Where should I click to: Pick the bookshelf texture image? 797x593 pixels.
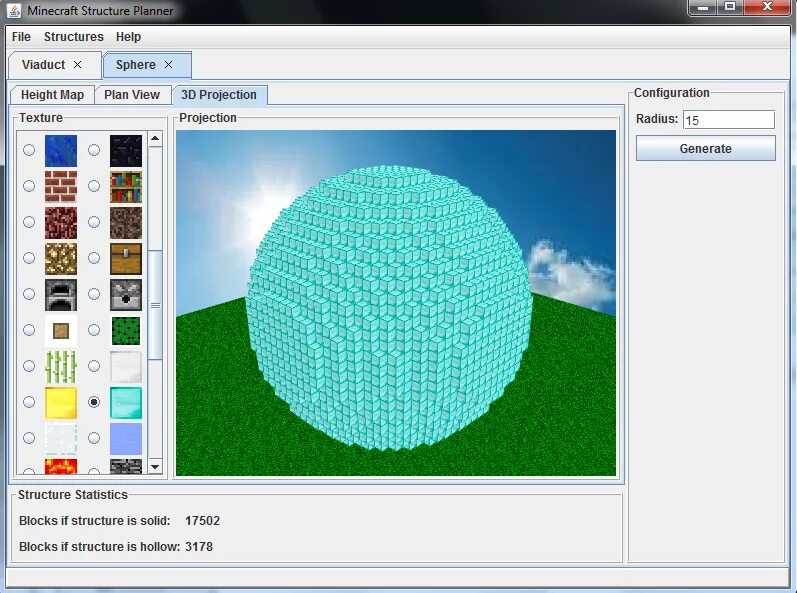pos(126,187)
